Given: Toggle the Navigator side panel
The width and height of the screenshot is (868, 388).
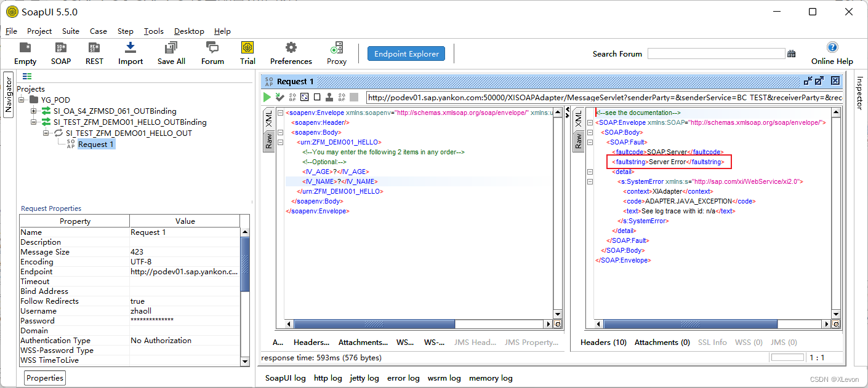Looking at the screenshot, I should pyautogui.click(x=9, y=94).
